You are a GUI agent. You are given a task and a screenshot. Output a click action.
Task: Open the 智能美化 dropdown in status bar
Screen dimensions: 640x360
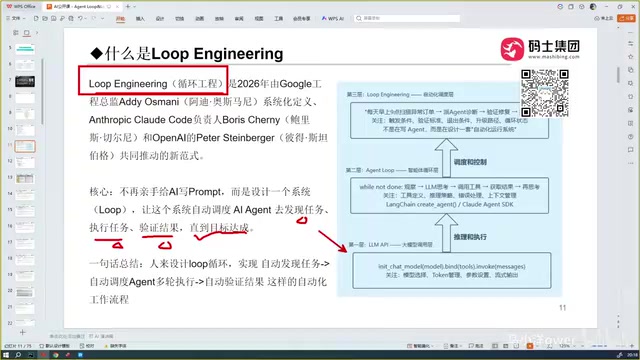point(420,346)
